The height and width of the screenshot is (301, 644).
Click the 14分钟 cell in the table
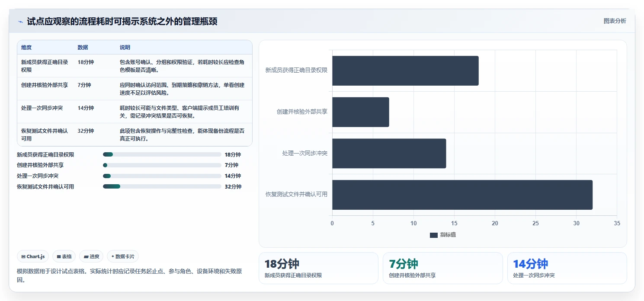(x=86, y=108)
